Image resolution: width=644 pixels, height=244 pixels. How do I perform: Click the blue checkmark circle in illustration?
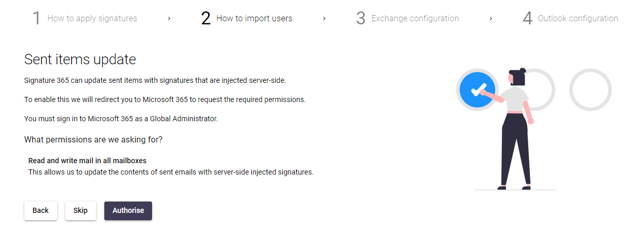tap(477, 90)
